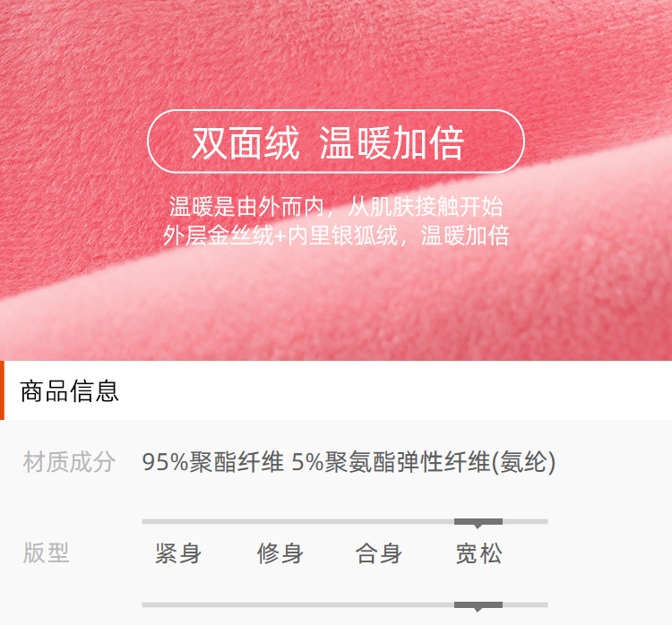Click the 版型 label
Image resolution: width=672 pixels, height=625 pixels.
pos(46,552)
